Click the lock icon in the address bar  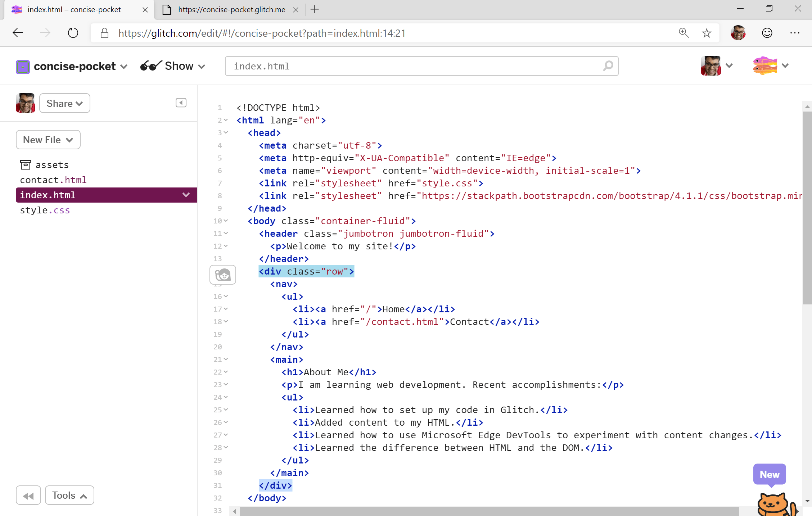click(104, 33)
